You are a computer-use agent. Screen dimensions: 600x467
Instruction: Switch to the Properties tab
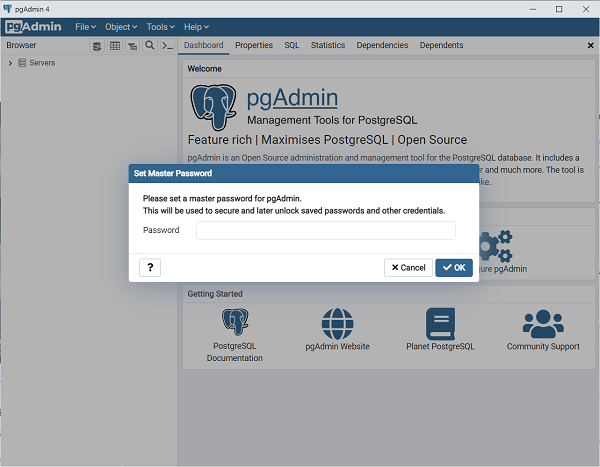coord(254,45)
